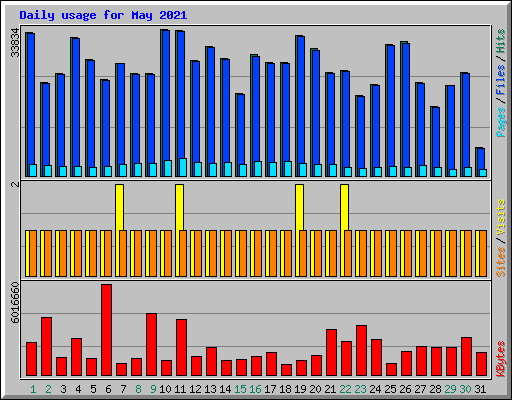The width and height of the screenshot is (512, 400).
Task: Click day label 27 on the axis
Action: click(x=420, y=389)
